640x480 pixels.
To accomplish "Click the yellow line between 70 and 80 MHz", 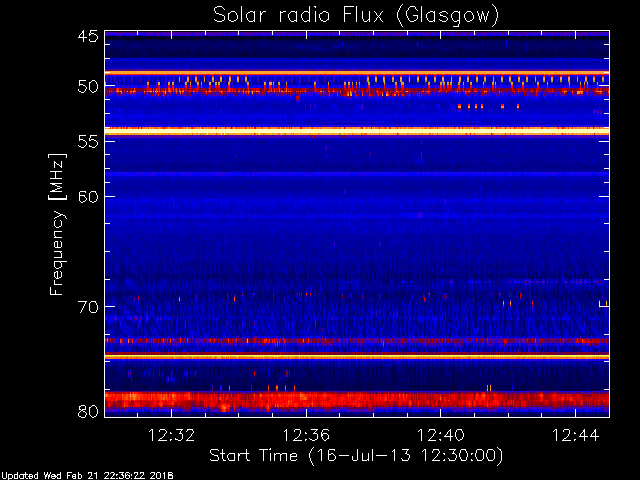I will [357, 357].
